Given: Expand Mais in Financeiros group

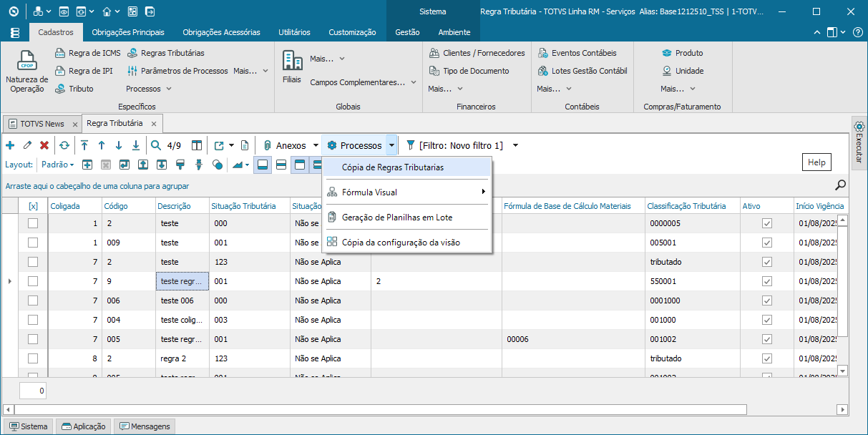Looking at the screenshot, I should tap(445, 89).
